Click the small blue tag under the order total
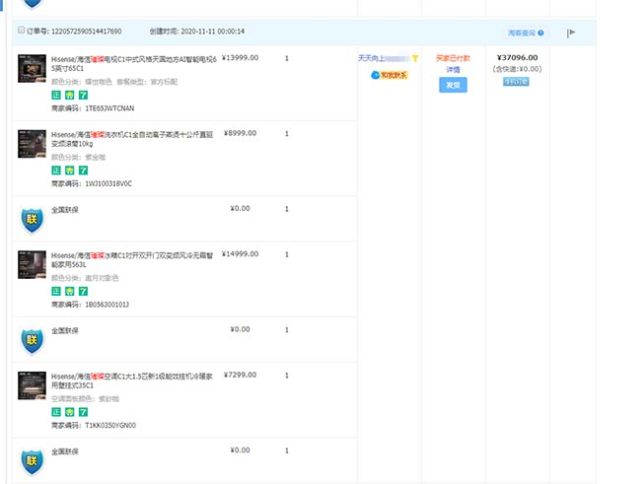 click(x=516, y=82)
